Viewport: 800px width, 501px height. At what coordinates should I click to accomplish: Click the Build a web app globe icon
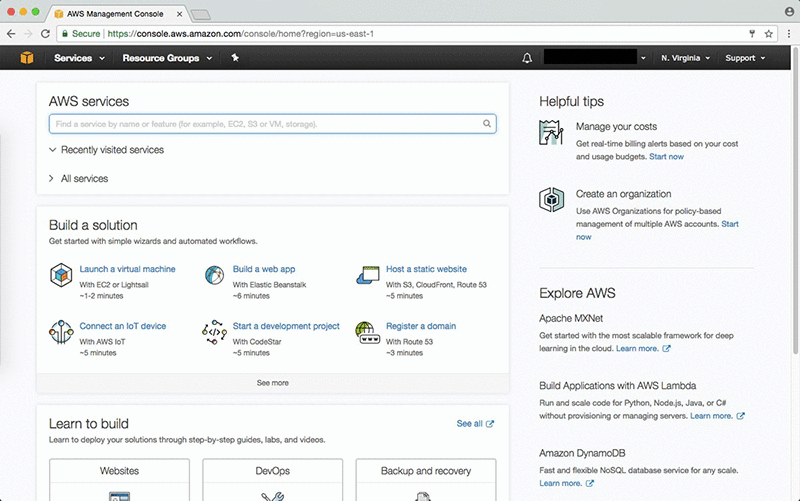coord(214,275)
